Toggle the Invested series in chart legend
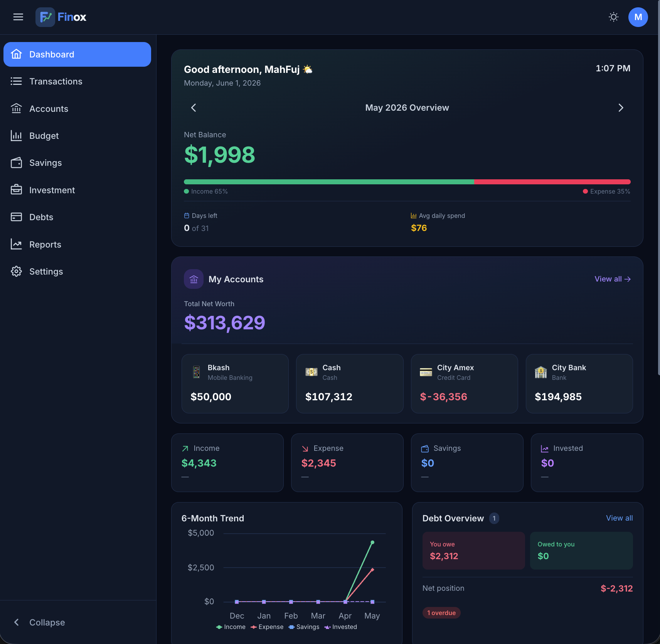660x644 pixels. pos(341,627)
